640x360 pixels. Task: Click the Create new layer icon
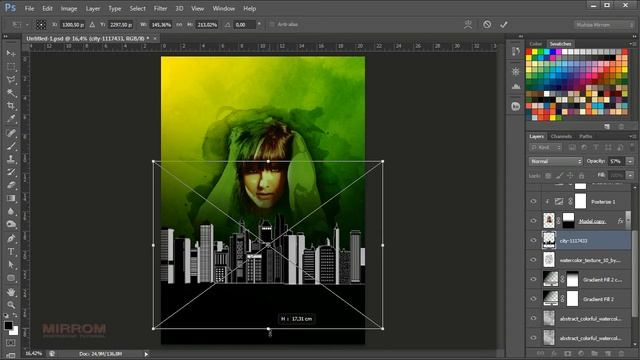point(608,353)
